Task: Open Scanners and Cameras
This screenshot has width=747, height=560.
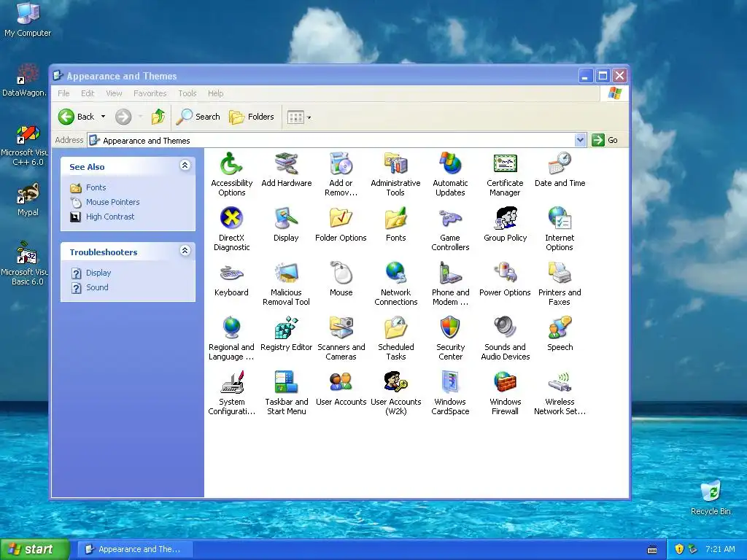Action: (x=341, y=338)
